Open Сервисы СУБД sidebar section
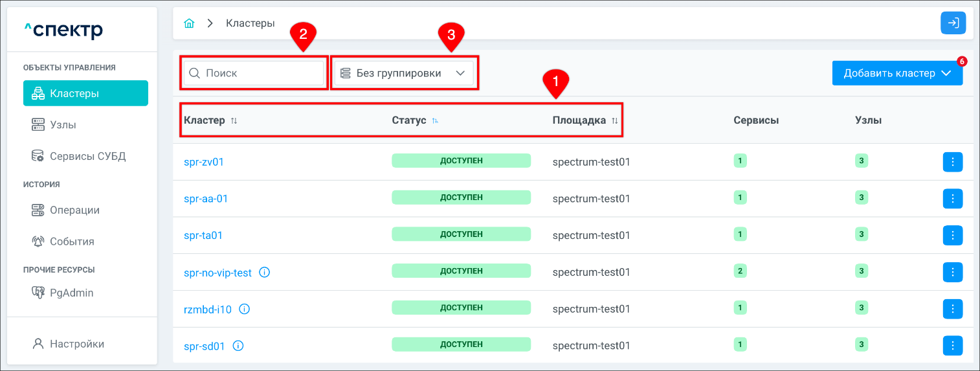This screenshot has width=980, height=371. [x=87, y=156]
